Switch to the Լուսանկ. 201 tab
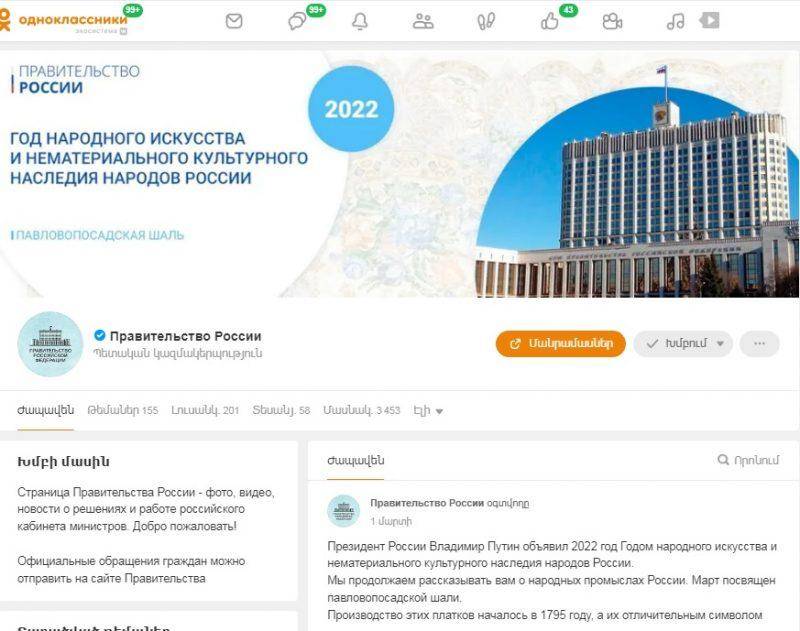Screen dimensions: 800x631 pyautogui.click(x=205, y=410)
